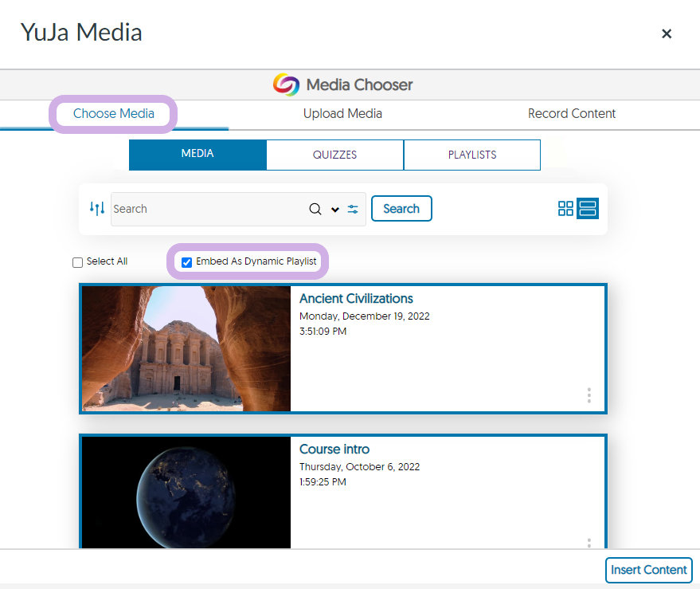Click the Insert Content button
Image resolution: width=700 pixels, height=589 pixels.
648,570
